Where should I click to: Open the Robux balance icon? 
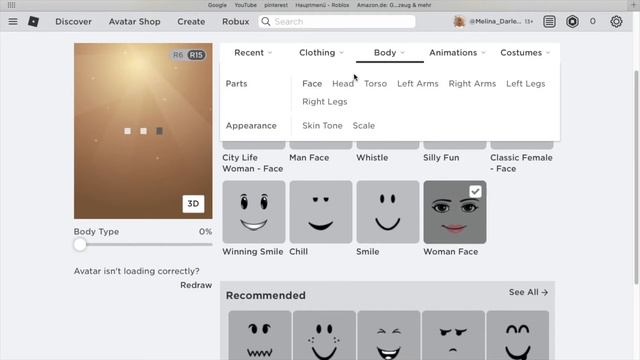coord(572,21)
